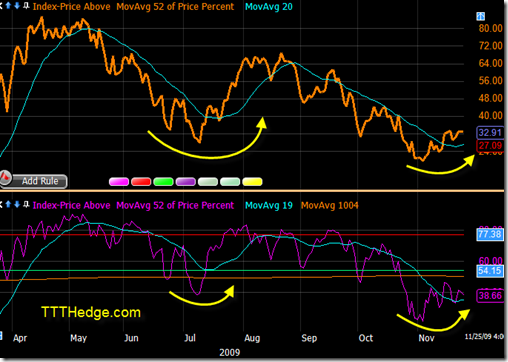Pick the red color swatch
The height and width of the screenshot is (362, 508).
141,182
